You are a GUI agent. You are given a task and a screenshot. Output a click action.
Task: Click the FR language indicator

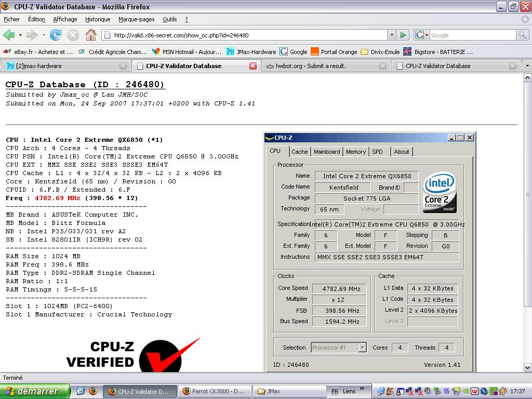(x=335, y=391)
